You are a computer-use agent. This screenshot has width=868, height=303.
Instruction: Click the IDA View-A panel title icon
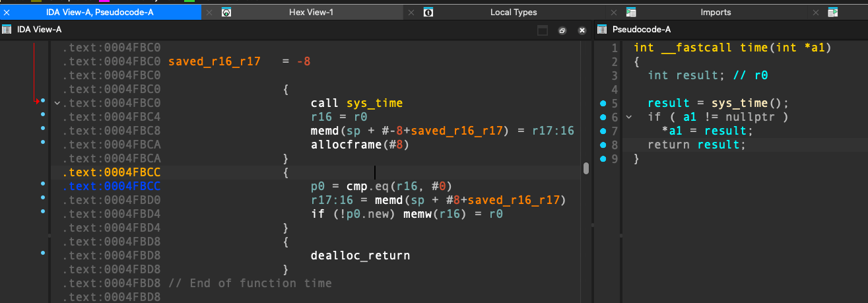tap(7, 29)
